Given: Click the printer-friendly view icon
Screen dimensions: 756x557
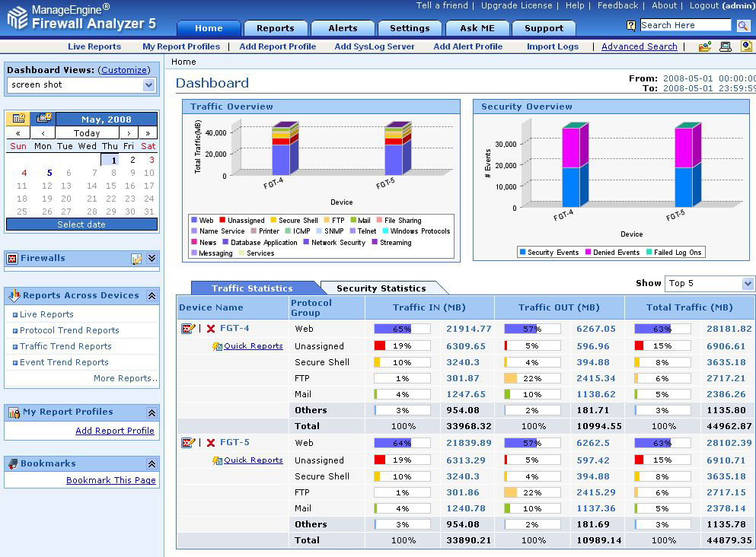Looking at the screenshot, I should pyautogui.click(x=726, y=47).
